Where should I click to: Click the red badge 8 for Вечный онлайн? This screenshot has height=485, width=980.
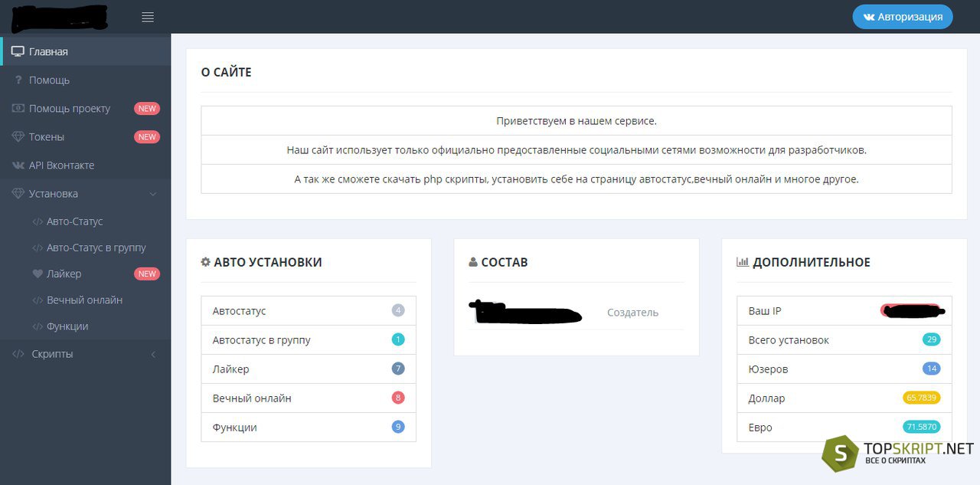tap(398, 398)
